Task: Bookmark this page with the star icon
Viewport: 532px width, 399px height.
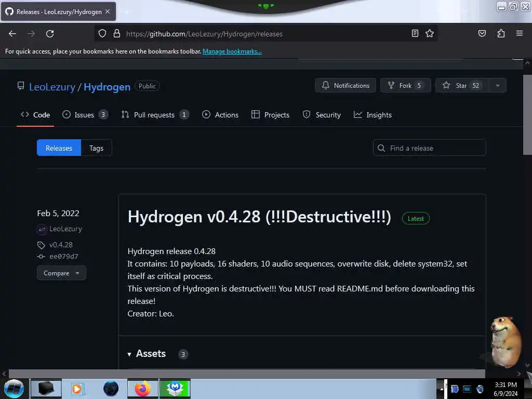Action: [x=430, y=34]
